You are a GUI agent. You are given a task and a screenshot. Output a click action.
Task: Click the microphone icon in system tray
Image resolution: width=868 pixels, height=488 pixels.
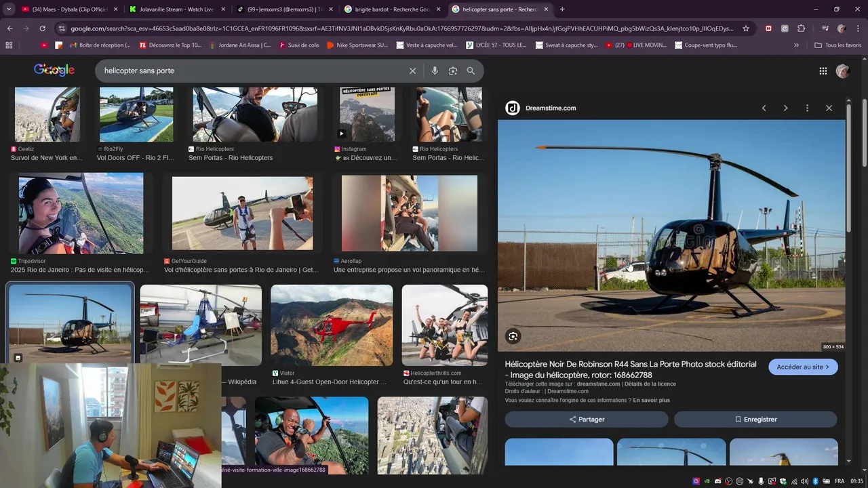click(761, 481)
